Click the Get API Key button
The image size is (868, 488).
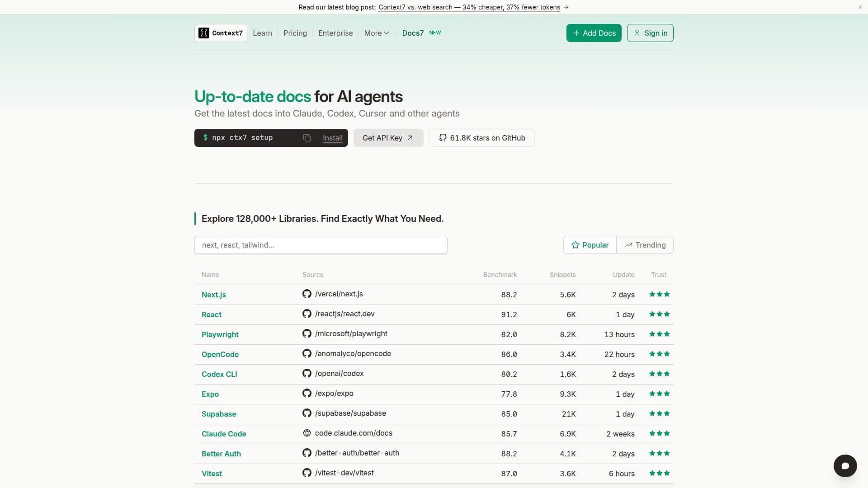click(x=388, y=138)
